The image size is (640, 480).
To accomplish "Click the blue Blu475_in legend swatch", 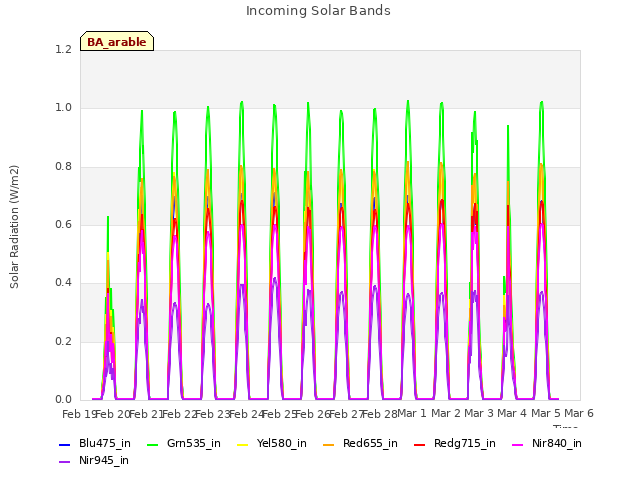I will click(x=65, y=444).
